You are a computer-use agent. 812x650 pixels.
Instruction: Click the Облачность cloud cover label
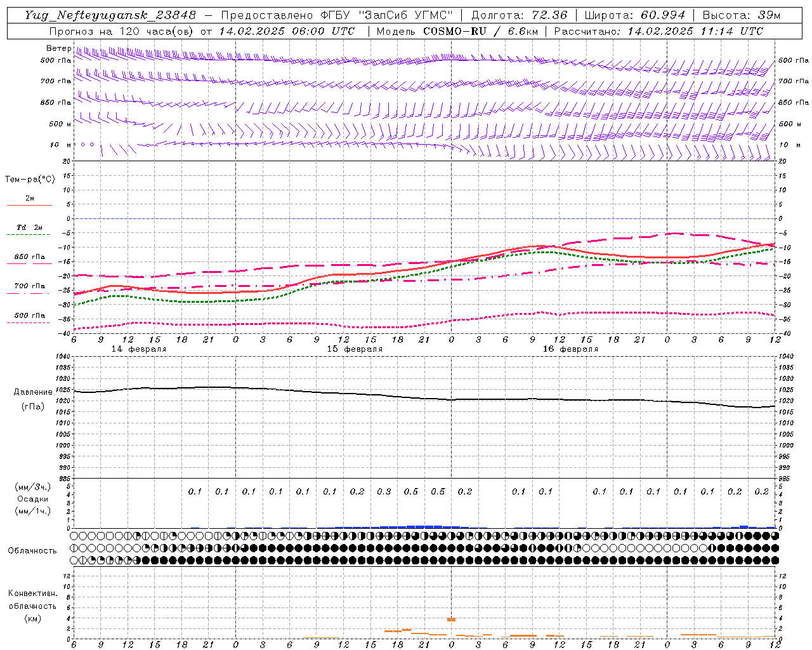click(x=32, y=550)
